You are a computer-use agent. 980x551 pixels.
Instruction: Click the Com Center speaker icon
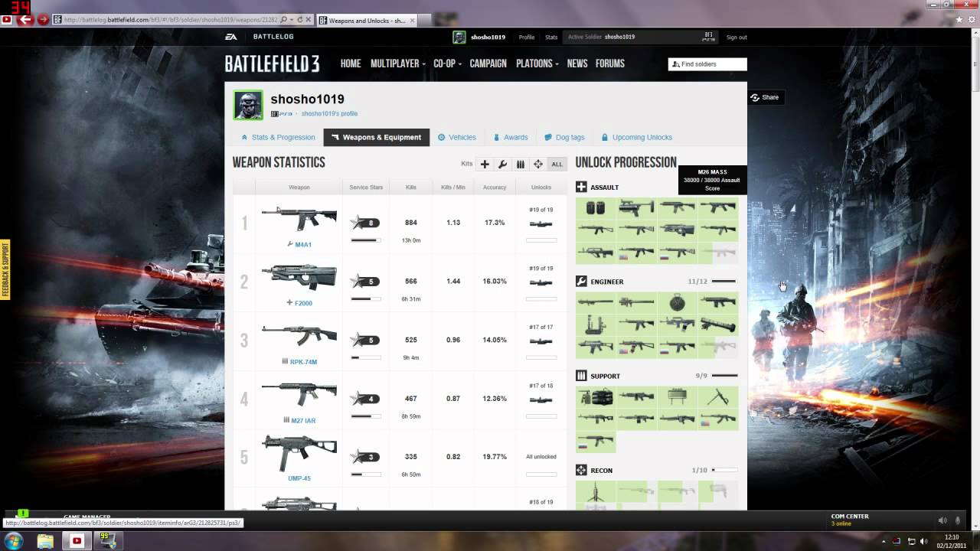[942, 520]
